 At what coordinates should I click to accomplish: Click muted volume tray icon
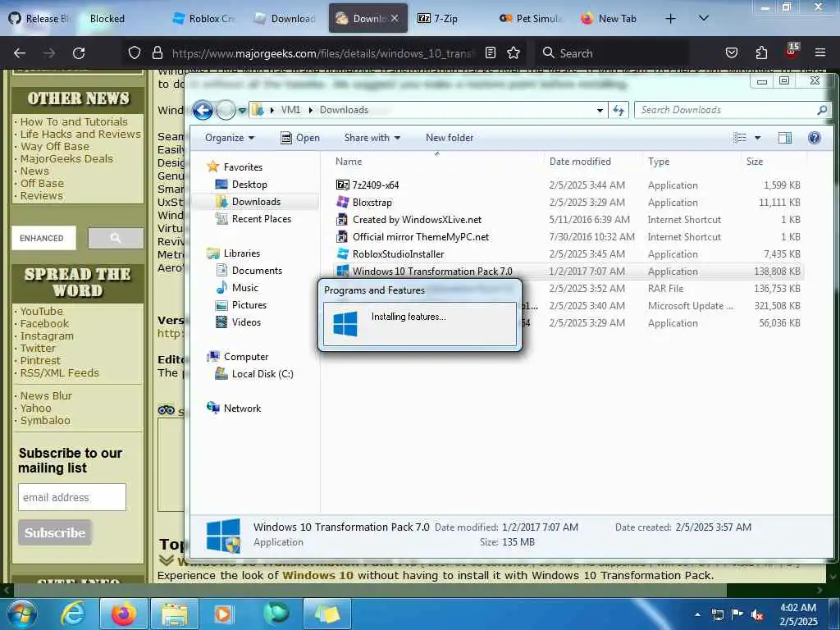point(757,614)
